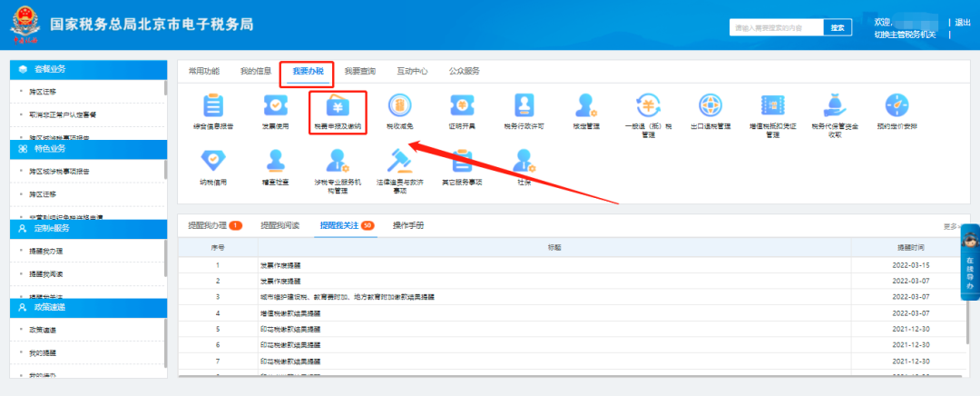This screenshot has height=396, width=980.
Task: Select the 提醒我关注 tab with badge 50
Action: tap(347, 225)
